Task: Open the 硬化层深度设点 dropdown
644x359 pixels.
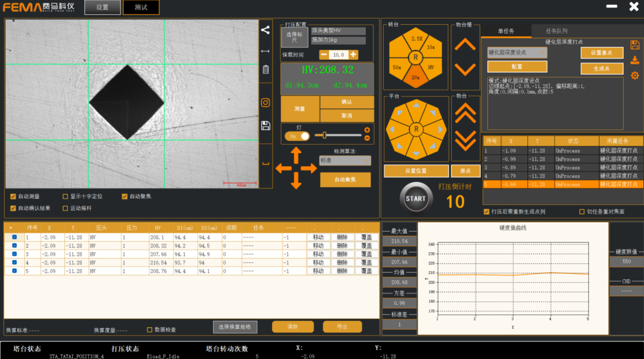Action: 517,53
